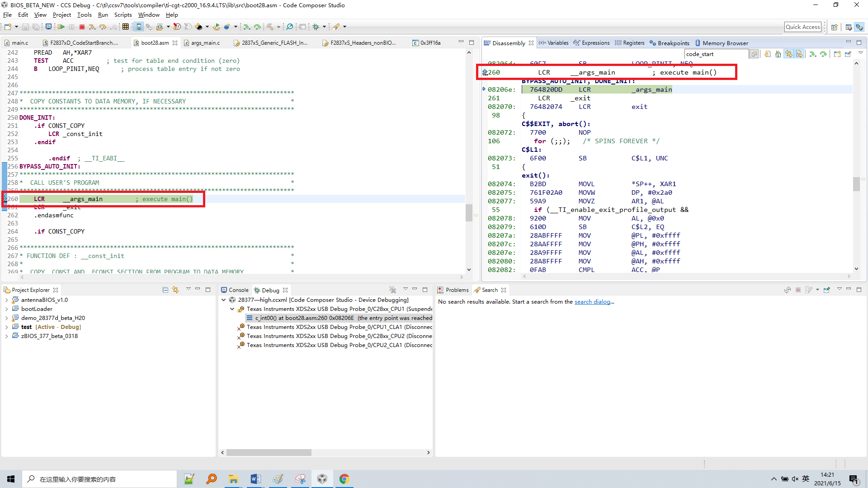
Task: Click the Quick Access box
Action: (802, 27)
